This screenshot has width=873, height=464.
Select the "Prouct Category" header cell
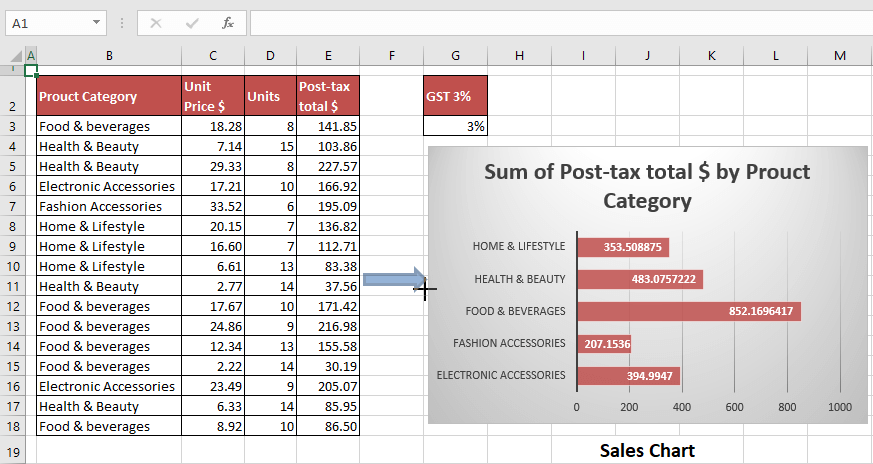(x=108, y=96)
